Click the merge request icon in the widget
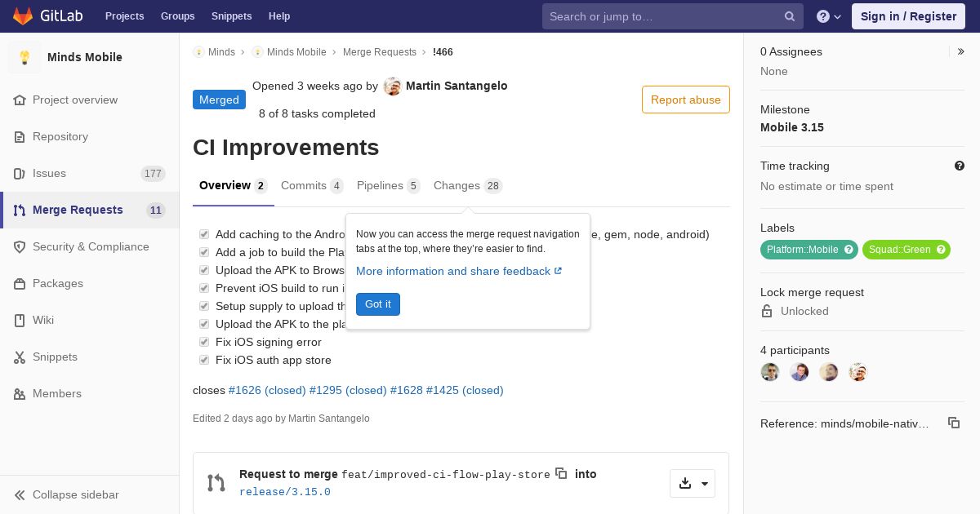The width and height of the screenshot is (980, 514). pos(216,483)
